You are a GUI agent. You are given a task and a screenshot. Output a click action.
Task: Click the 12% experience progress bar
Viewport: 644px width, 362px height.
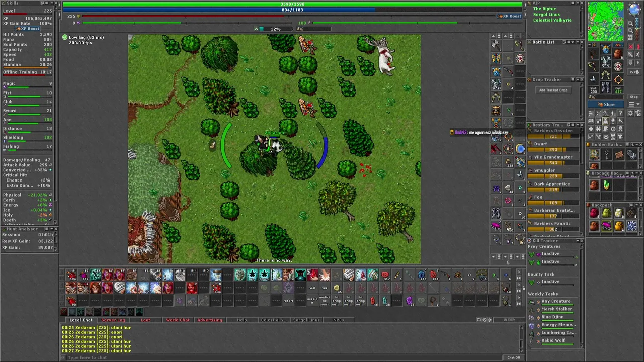point(275,29)
